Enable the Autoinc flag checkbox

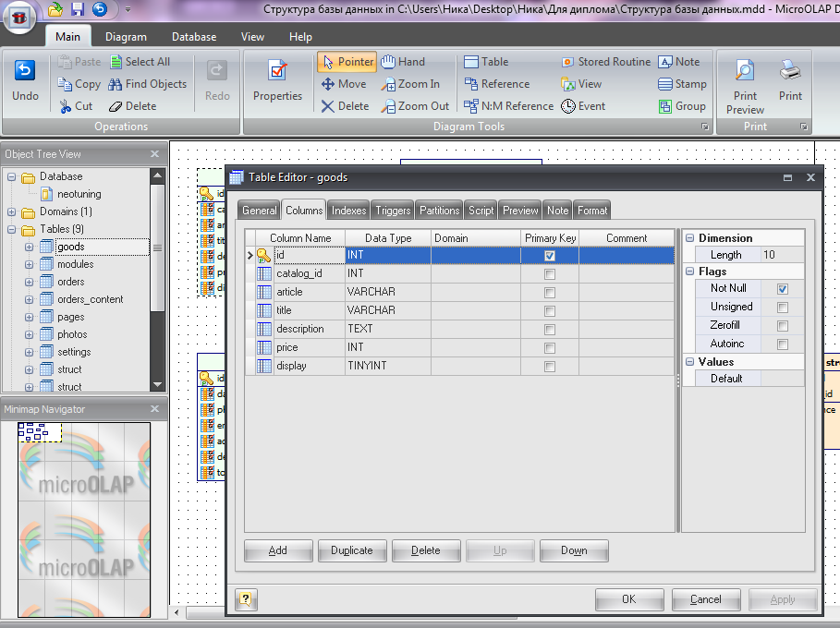pos(782,344)
